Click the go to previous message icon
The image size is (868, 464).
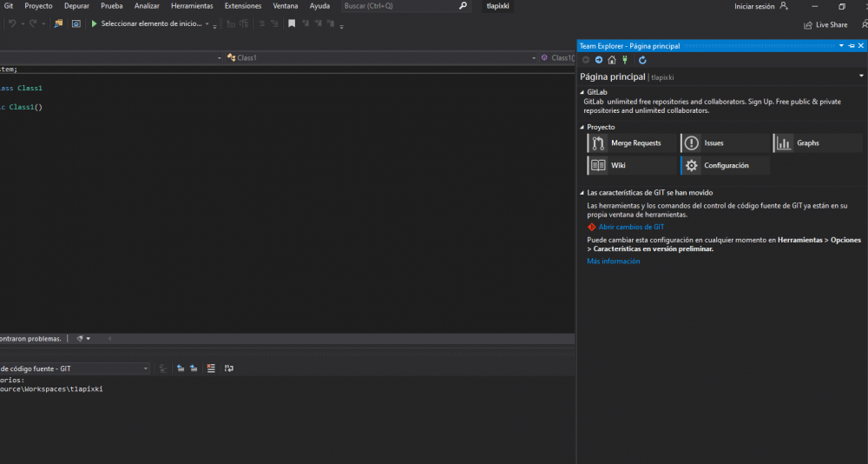pos(181,368)
